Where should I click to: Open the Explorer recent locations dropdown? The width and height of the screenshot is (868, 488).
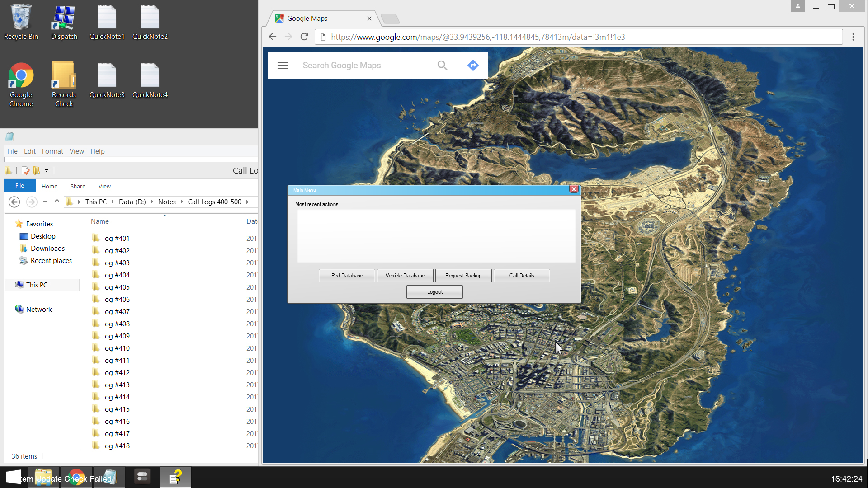click(x=45, y=202)
